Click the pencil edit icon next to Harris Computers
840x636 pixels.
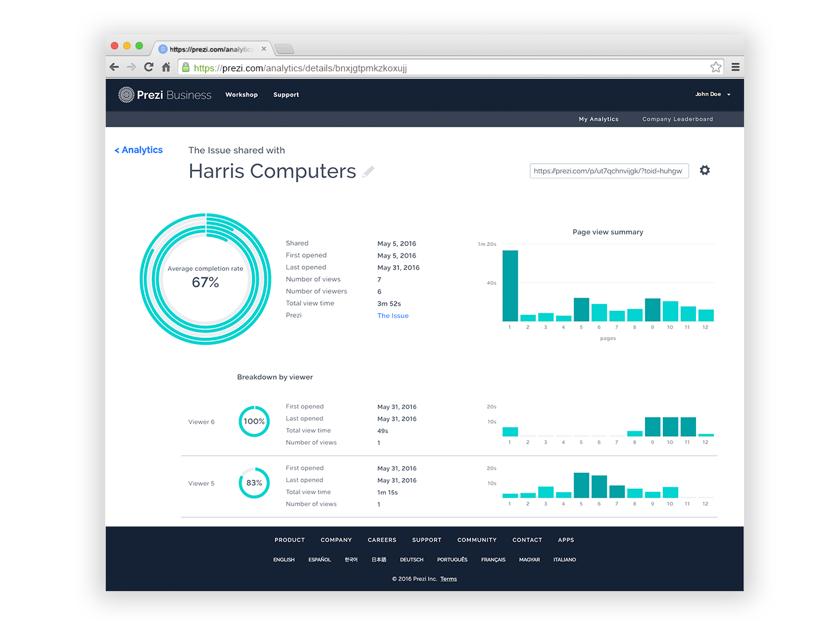368,172
